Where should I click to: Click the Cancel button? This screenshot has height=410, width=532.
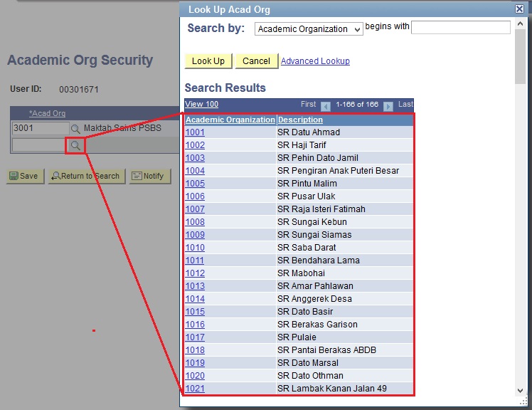tap(257, 61)
